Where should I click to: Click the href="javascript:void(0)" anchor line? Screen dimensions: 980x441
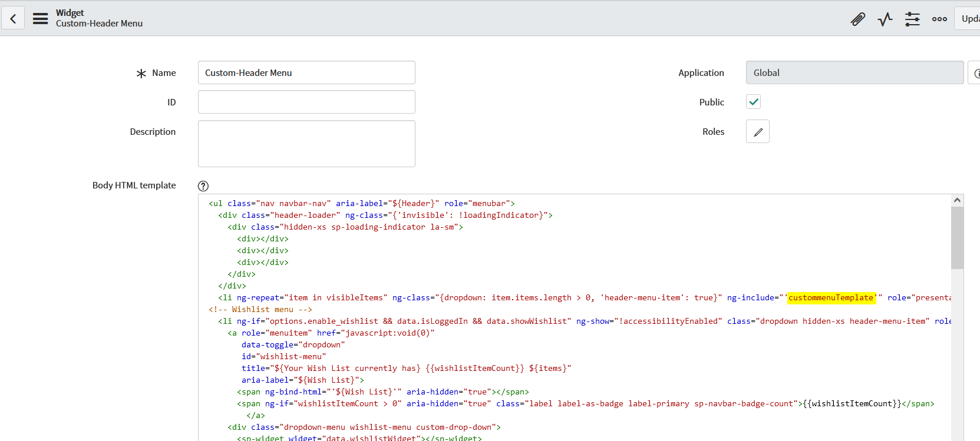pyautogui.click(x=331, y=333)
